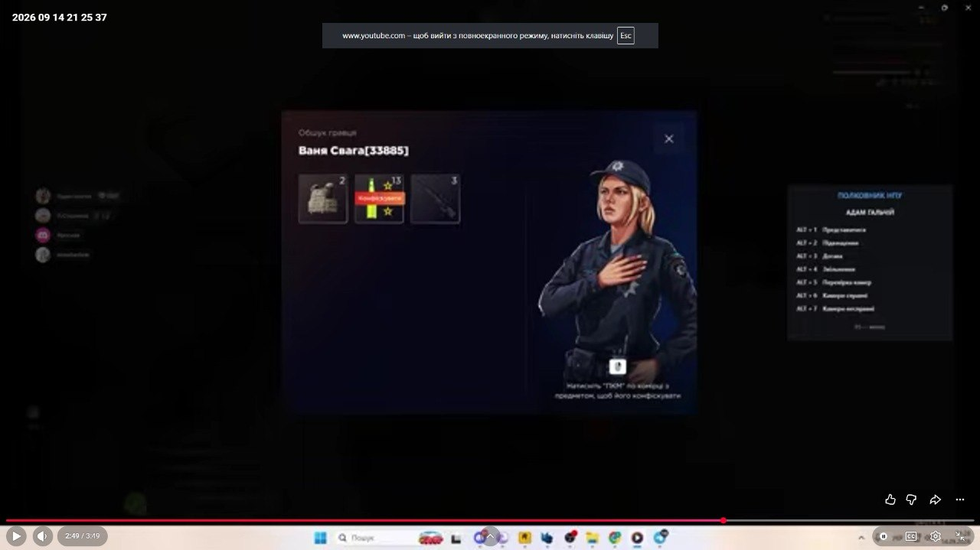Open Telegram taskbar icon
This screenshot has height=550, width=980.
660,538
